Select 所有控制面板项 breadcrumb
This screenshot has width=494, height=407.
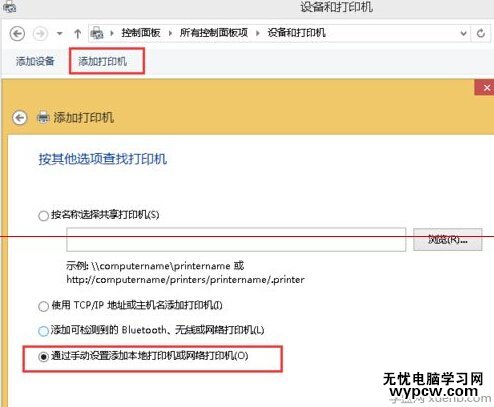click(x=214, y=33)
